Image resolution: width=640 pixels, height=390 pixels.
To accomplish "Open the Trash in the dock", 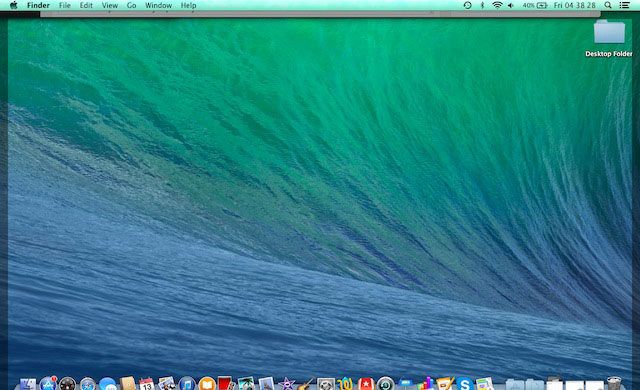I will pyautogui.click(x=614, y=384).
